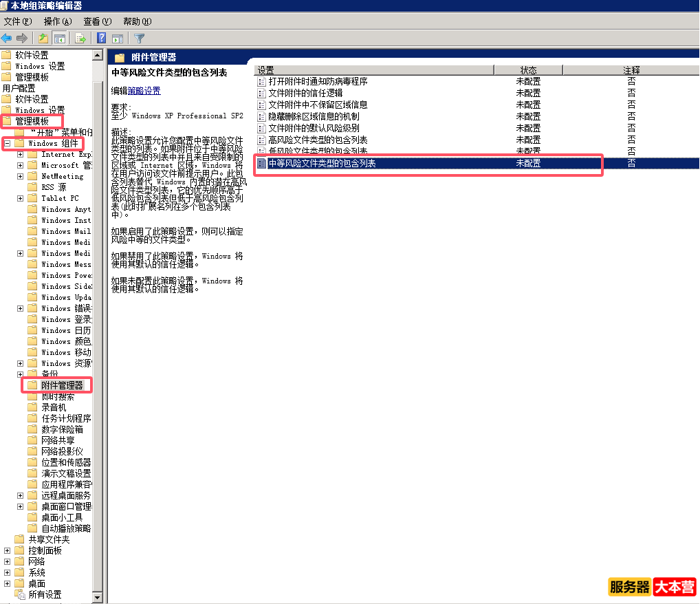700x604 pixels.
Task: Select the 位置和传感器 folder
Action: (66, 462)
